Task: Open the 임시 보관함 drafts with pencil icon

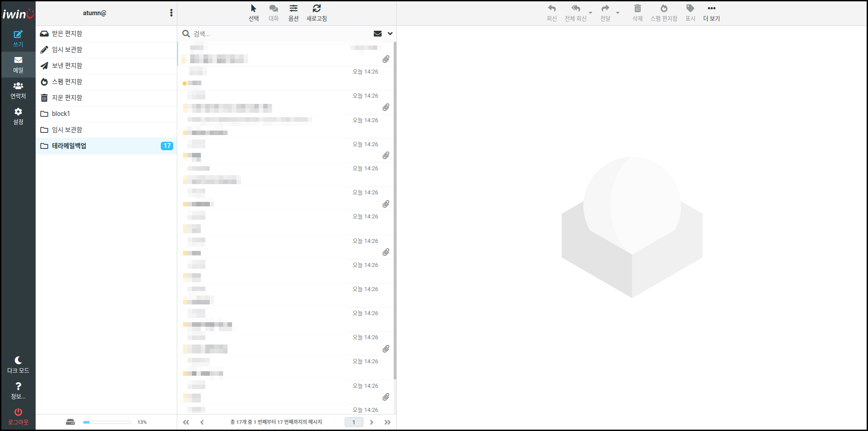Action: point(106,49)
